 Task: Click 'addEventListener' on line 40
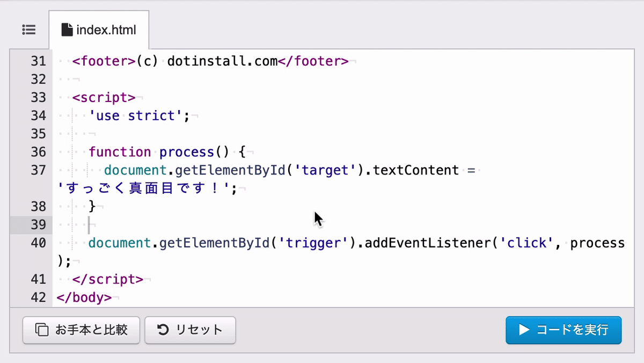point(427,243)
